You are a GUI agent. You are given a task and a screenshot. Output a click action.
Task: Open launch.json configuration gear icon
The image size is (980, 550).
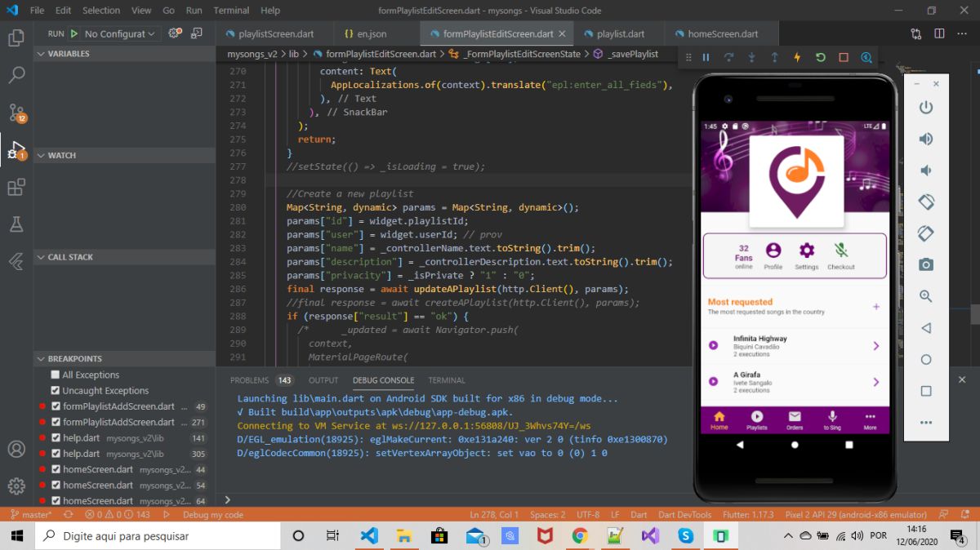click(x=174, y=33)
